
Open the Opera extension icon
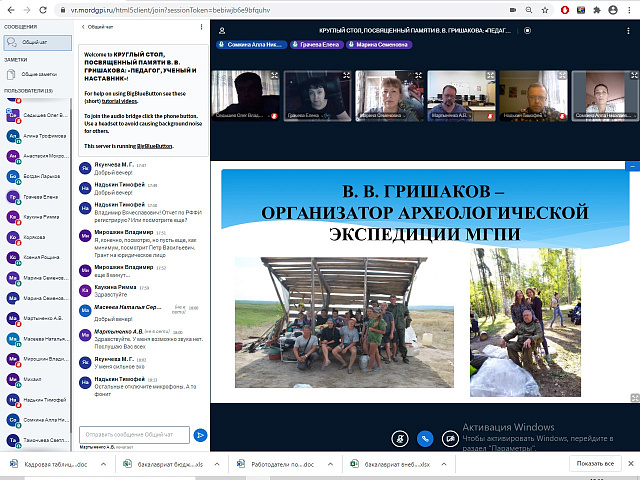565,10
